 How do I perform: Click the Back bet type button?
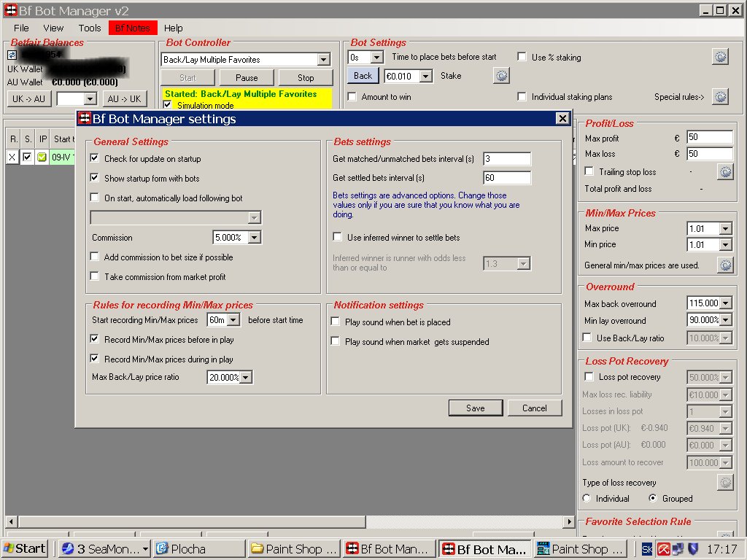pos(363,76)
